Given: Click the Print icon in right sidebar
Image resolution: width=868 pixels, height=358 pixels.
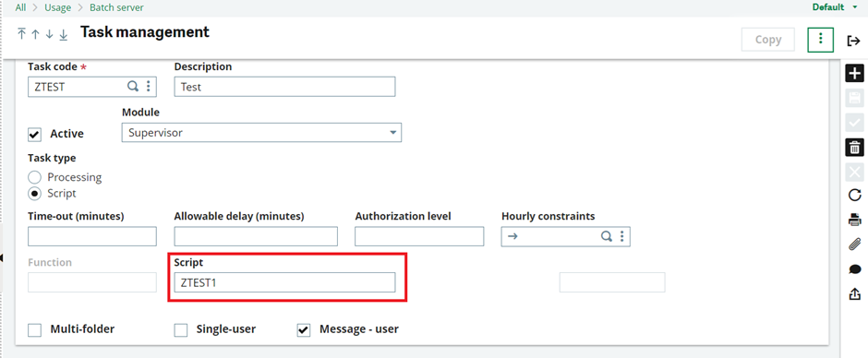Looking at the screenshot, I should pos(855,219).
